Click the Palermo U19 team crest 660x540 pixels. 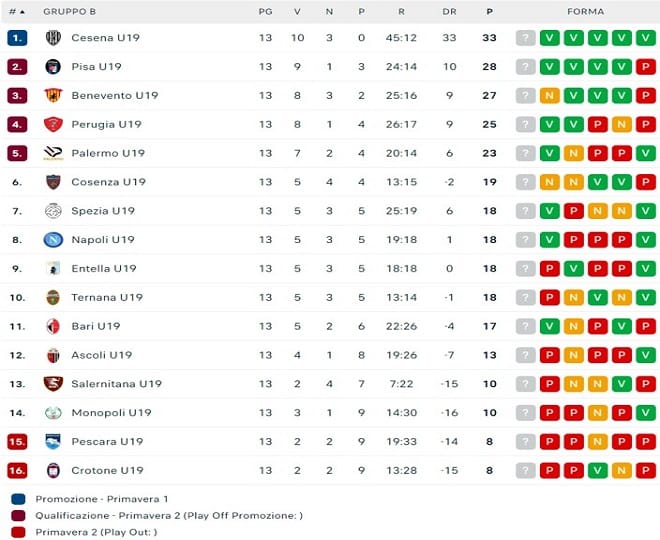[53, 154]
